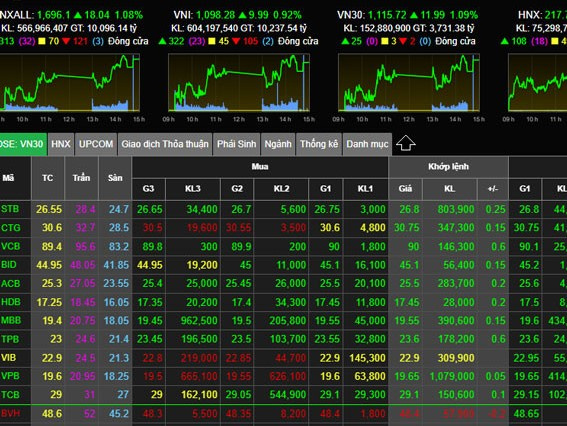
Task: Select the MBB stock symbol
Action: point(11,320)
